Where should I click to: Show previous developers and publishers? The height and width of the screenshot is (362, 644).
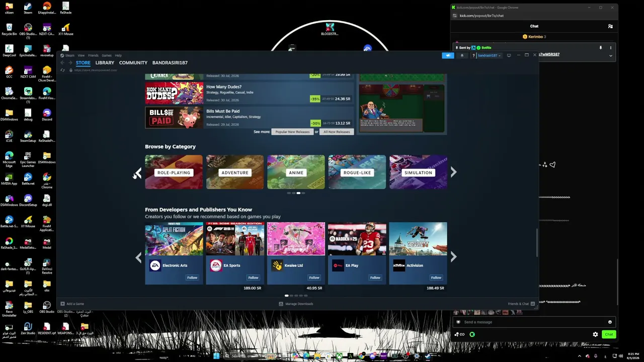[x=138, y=257]
